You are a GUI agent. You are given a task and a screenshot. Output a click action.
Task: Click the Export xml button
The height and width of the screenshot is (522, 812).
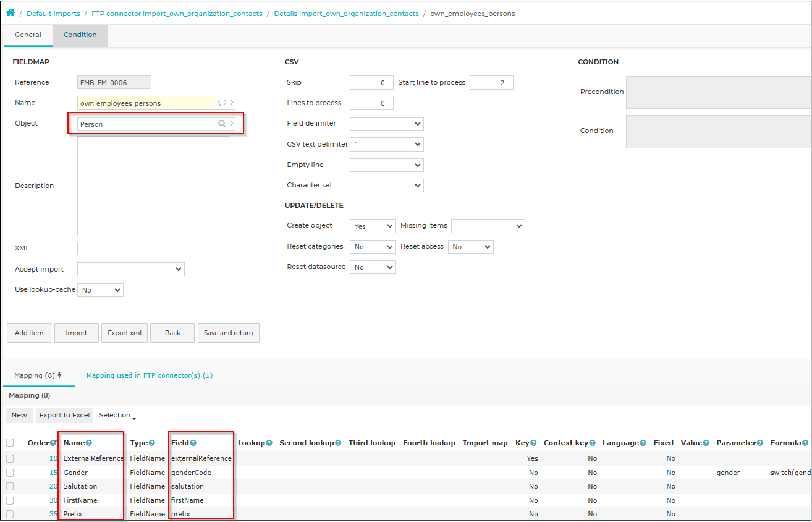coord(125,333)
